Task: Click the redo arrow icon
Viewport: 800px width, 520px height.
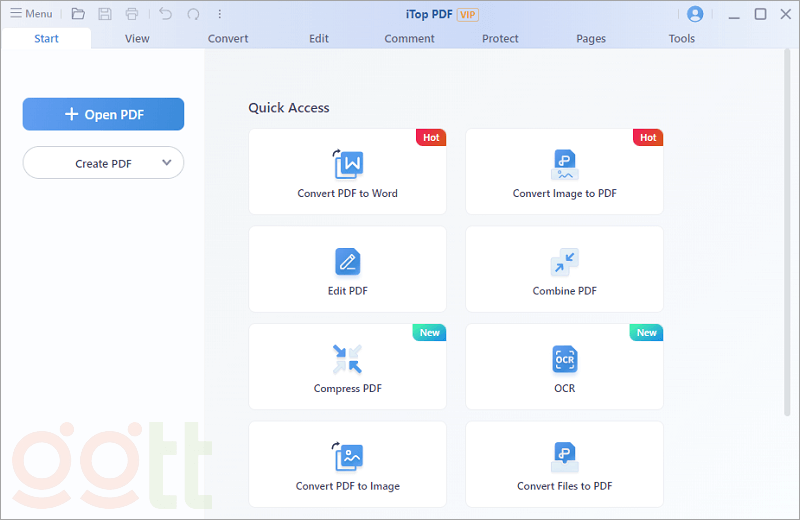Action: 193,14
